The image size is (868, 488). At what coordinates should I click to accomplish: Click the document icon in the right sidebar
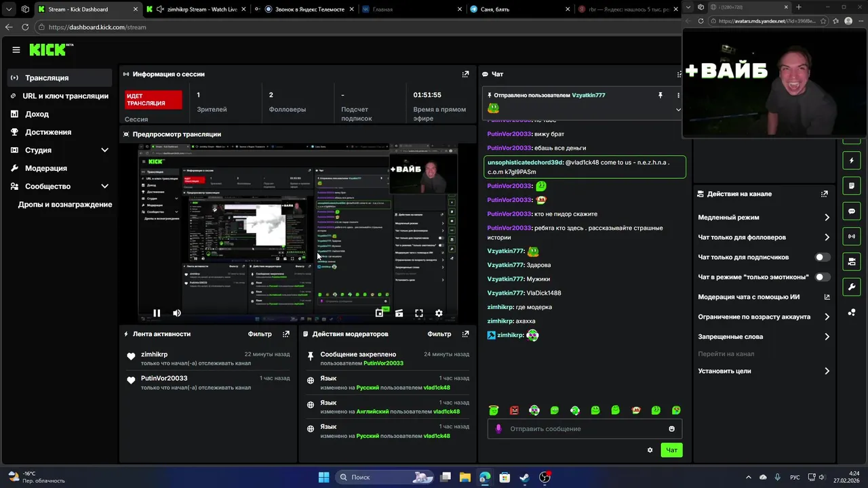pos(852,186)
